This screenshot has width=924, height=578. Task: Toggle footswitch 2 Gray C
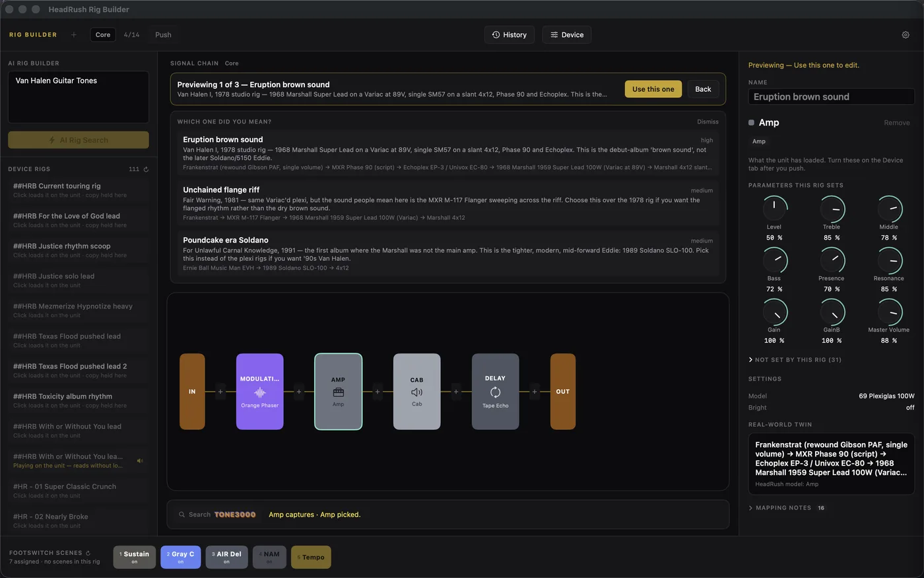point(180,557)
